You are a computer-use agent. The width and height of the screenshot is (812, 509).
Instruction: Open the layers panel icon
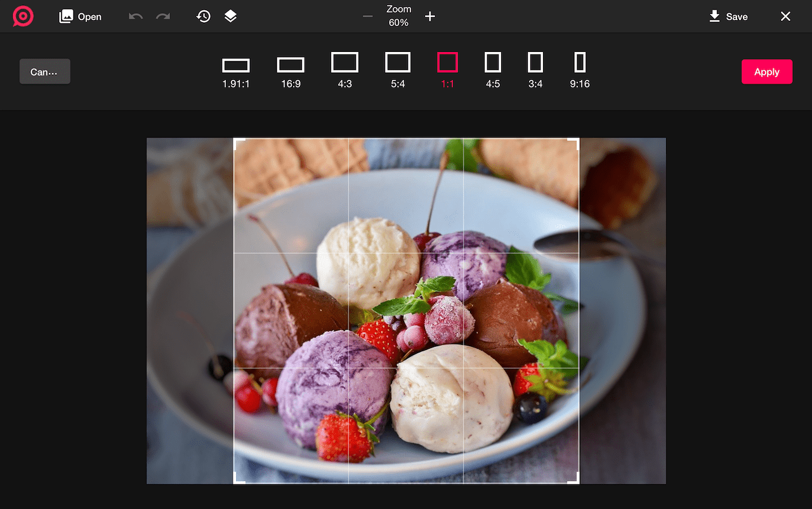click(x=230, y=16)
